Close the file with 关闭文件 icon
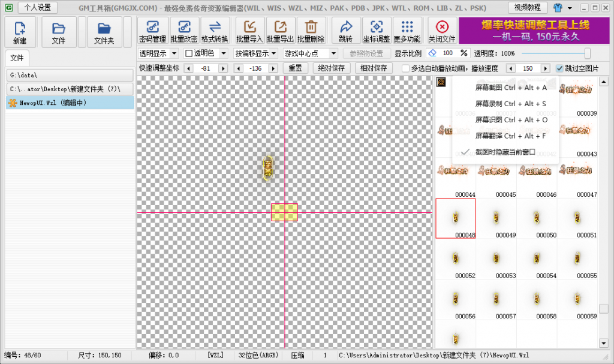The height and width of the screenshot is (364, 614). [443, 30]
